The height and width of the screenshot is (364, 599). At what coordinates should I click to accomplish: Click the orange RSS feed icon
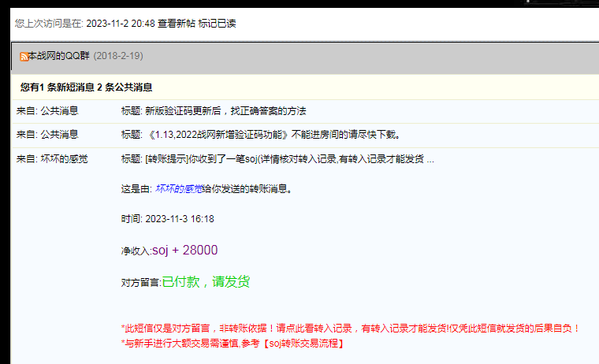coord(24,57)
